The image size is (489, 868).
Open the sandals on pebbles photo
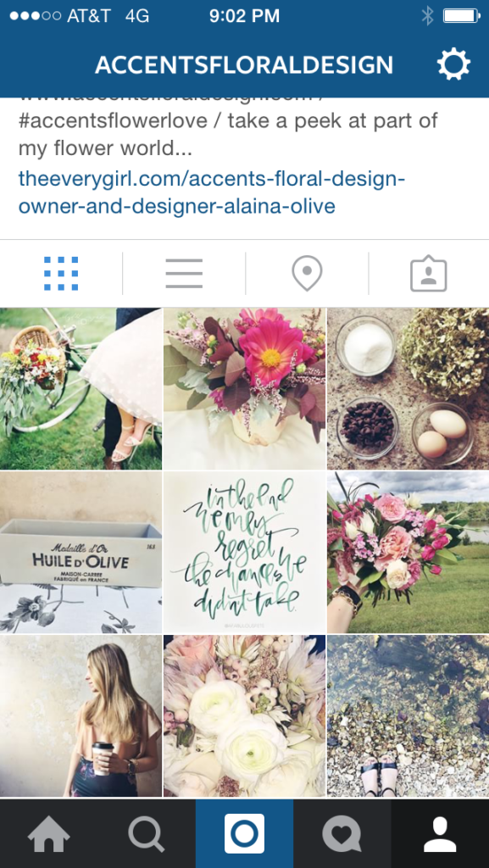pos(408,715)
